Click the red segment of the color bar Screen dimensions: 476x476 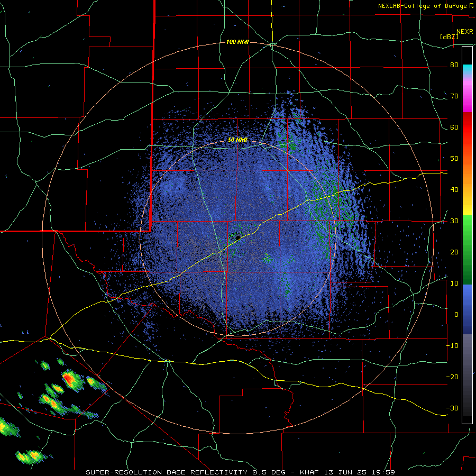pyautogui.click(x=467, y=127)
